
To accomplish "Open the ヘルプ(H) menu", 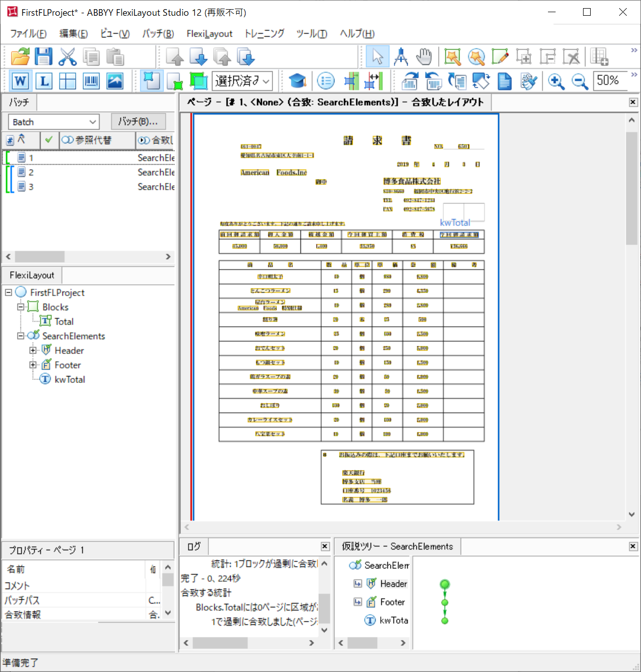I will pyautogui.click(x=357, y=34).
